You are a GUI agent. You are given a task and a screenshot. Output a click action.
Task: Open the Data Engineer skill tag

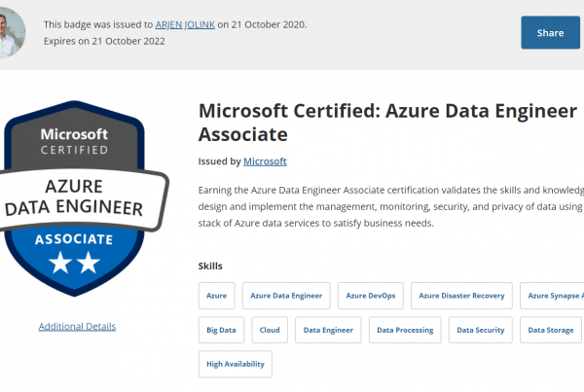coord(328,330)
